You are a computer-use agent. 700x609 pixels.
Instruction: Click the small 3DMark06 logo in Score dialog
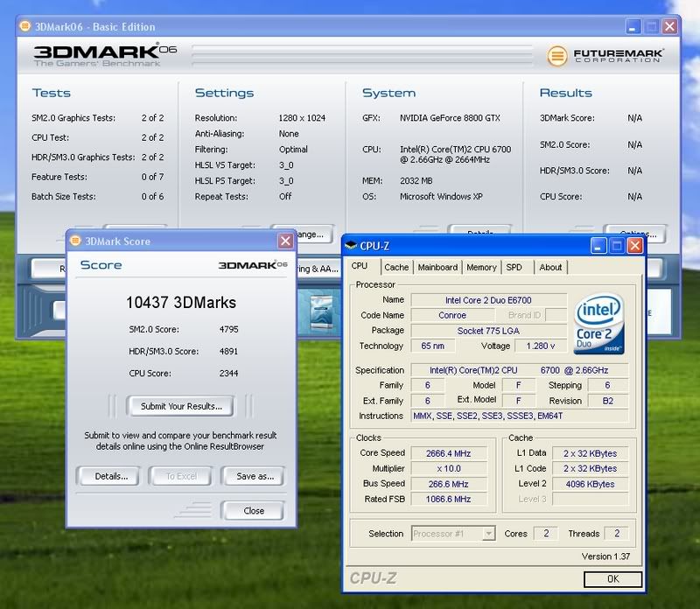click(x=253, y=265)
